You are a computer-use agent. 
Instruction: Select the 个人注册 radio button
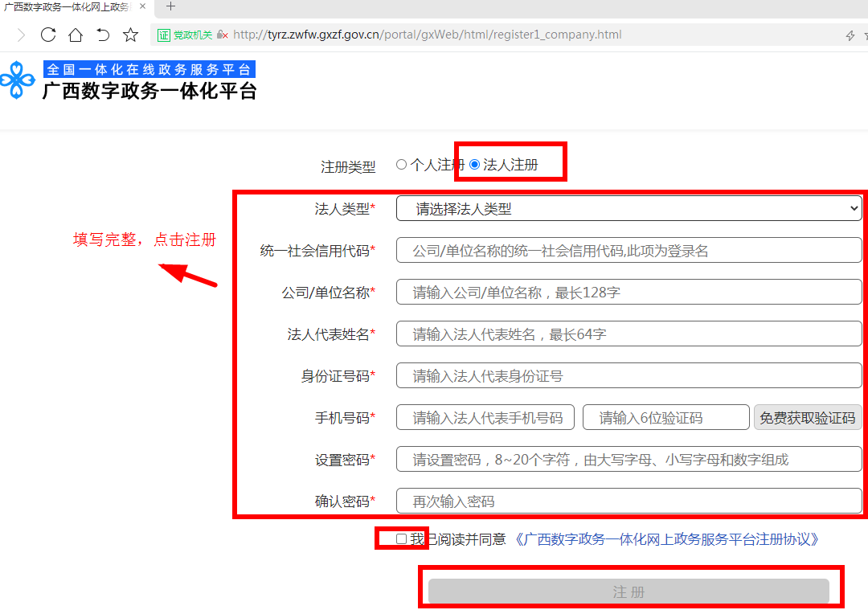point(402,165)
